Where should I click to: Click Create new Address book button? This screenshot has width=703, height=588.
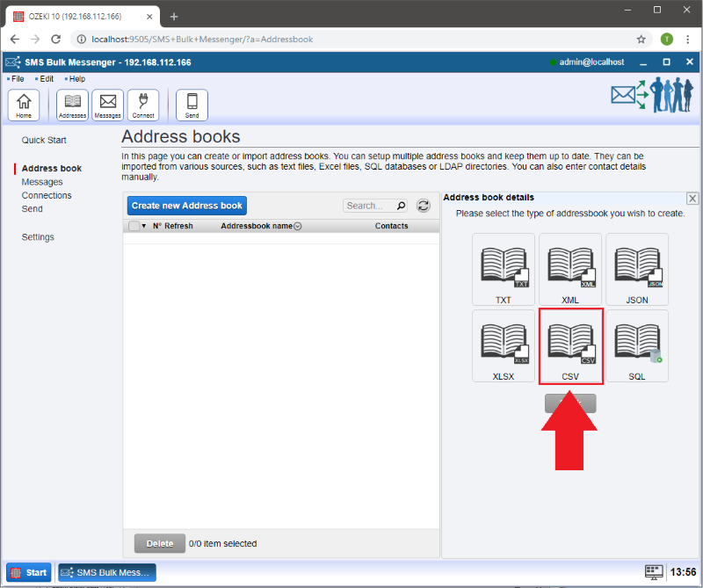click(187, 206)
